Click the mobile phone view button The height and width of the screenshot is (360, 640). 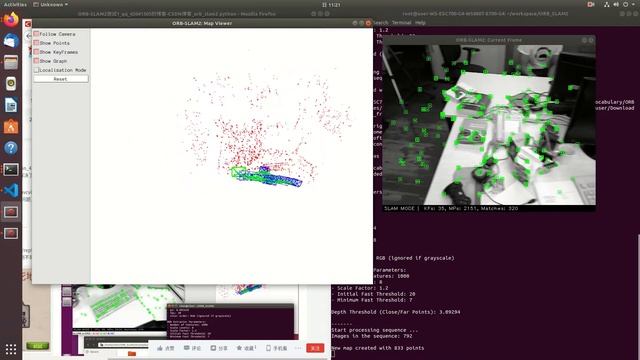tap(277, 348)
